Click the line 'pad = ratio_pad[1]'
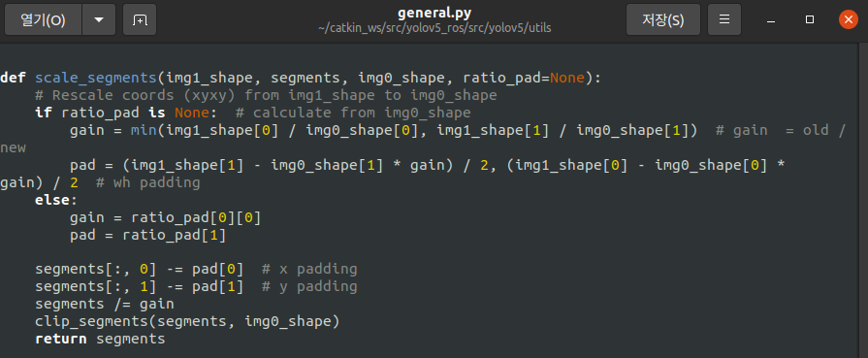 coord(148,236)
